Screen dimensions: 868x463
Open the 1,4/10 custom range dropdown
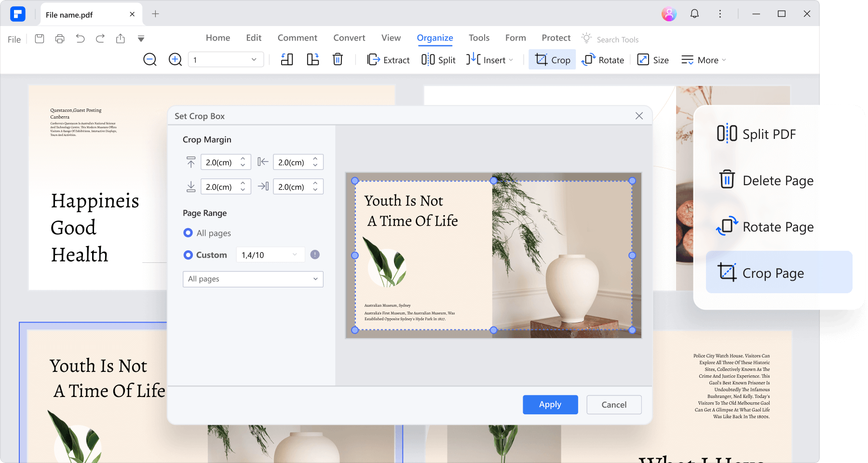pyautogui.click(x=270, y=255)
